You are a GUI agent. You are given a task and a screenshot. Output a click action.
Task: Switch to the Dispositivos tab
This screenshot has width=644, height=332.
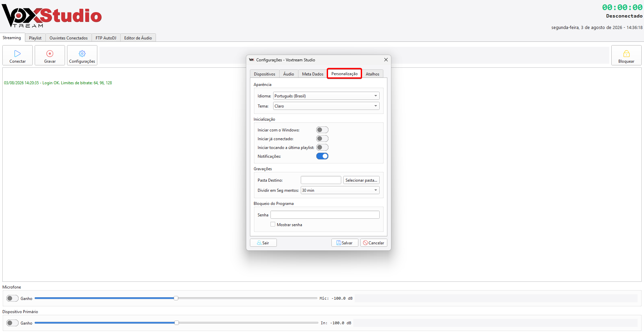pyautogui.click(x=264, y=74)
